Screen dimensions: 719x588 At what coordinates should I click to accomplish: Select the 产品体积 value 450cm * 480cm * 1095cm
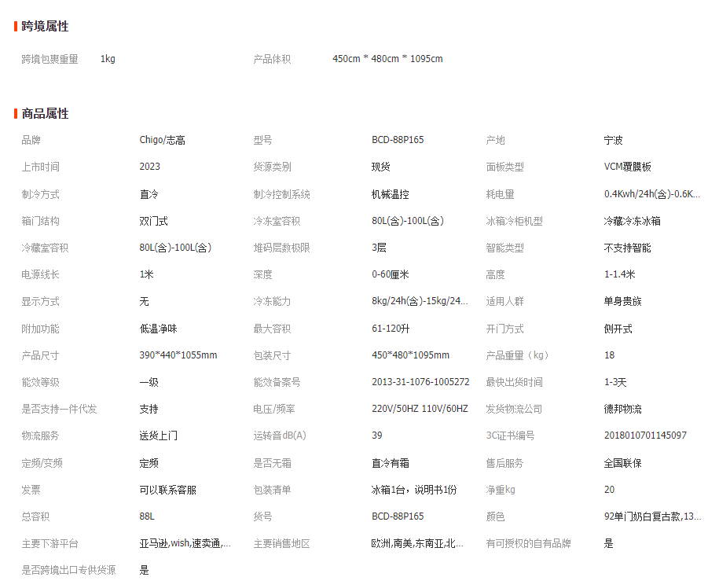coord(387,59)
